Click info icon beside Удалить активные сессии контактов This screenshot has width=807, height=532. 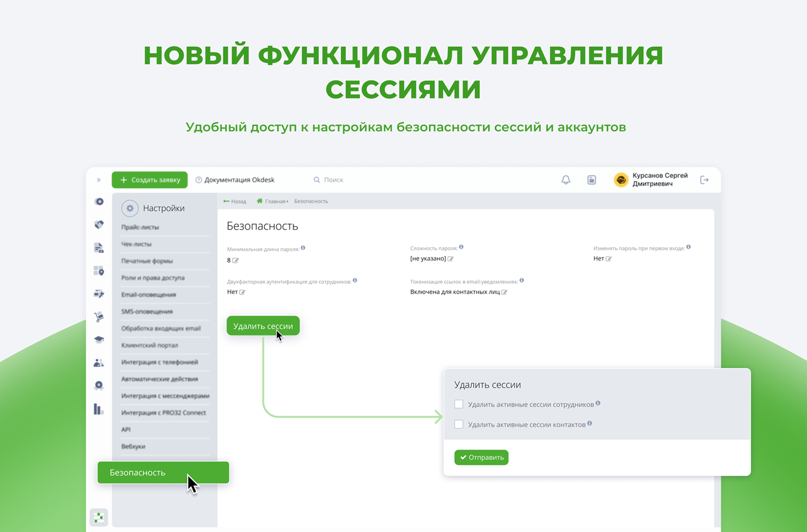tap(590, 423)
